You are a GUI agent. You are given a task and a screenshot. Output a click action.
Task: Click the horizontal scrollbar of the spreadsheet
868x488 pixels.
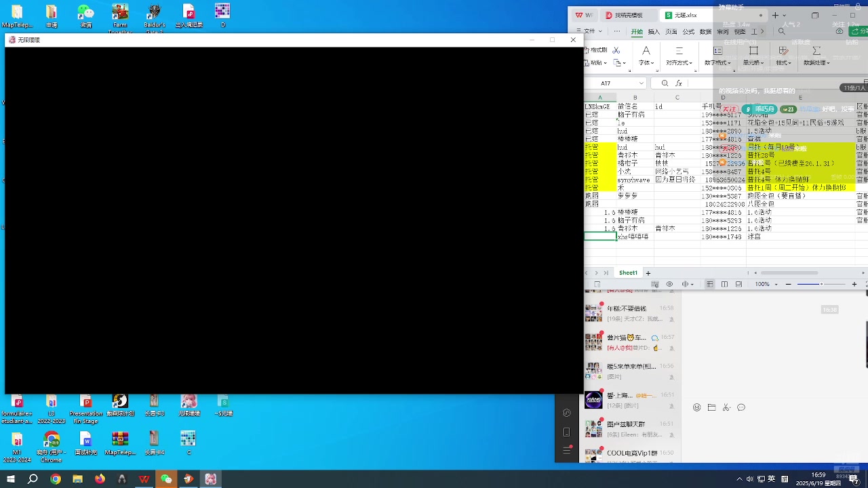pos(788,272)
